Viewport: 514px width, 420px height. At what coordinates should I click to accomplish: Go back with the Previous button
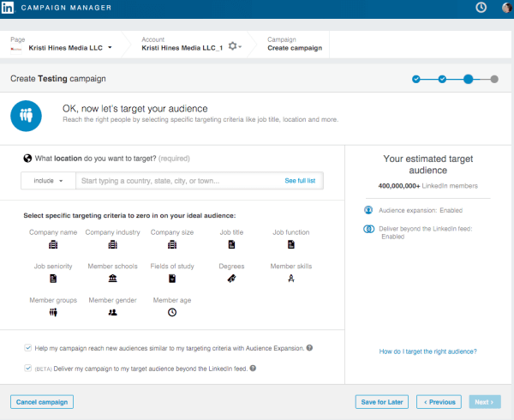pos(439,402)
